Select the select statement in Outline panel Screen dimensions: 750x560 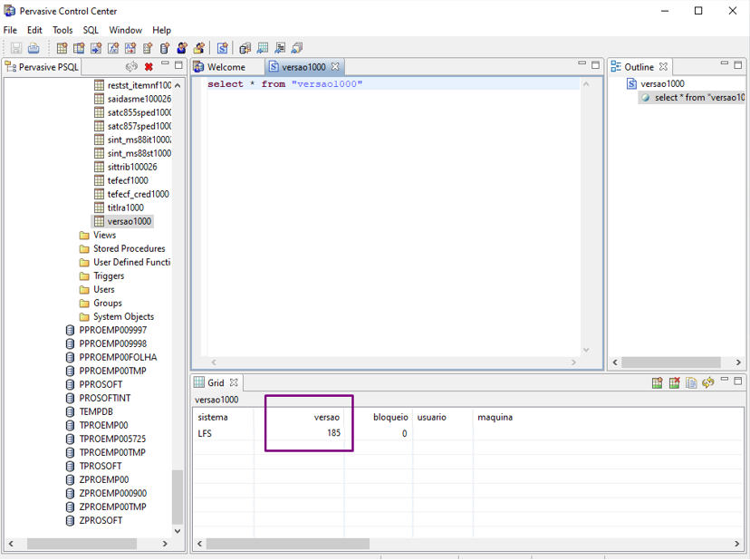tap(694, 98)
